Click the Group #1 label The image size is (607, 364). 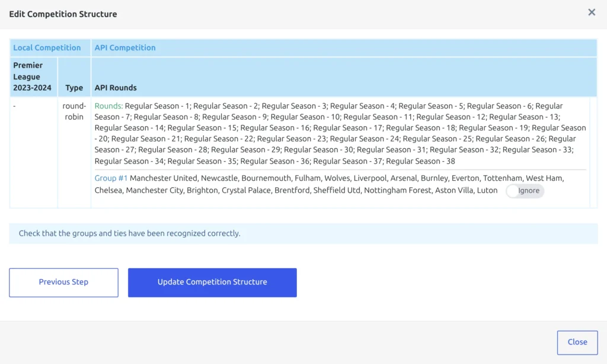click(x=111, y=178)
